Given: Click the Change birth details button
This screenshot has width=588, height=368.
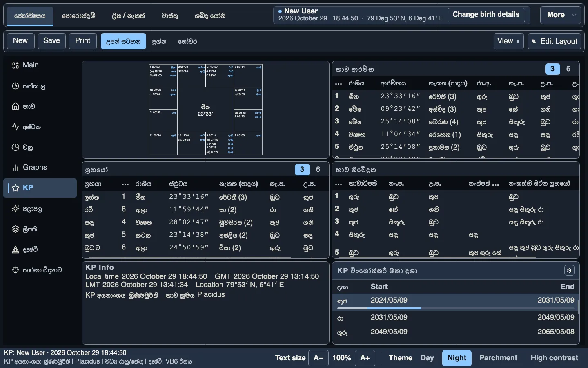Looking at the screenshot, I should [x=486, y=15].
